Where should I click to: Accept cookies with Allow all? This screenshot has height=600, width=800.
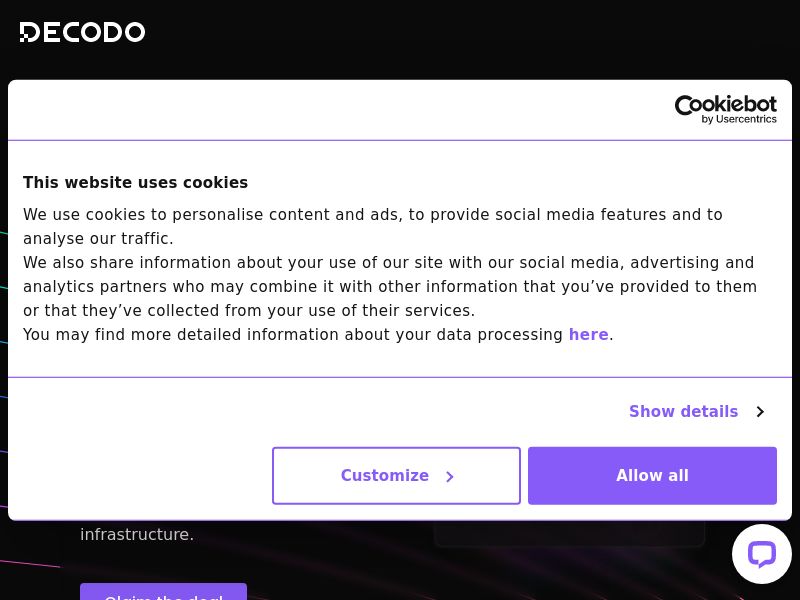click(x=652, y=476)
